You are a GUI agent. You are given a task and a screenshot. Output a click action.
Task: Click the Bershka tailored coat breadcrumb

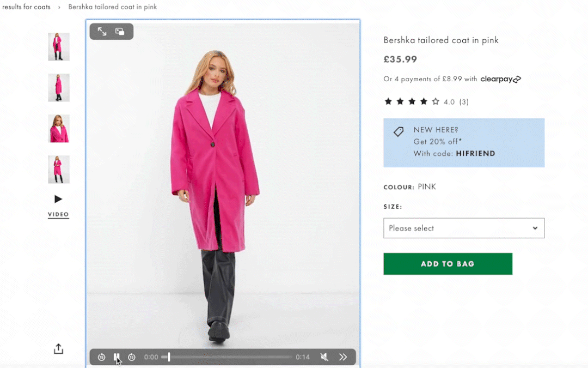click(113, 7)
